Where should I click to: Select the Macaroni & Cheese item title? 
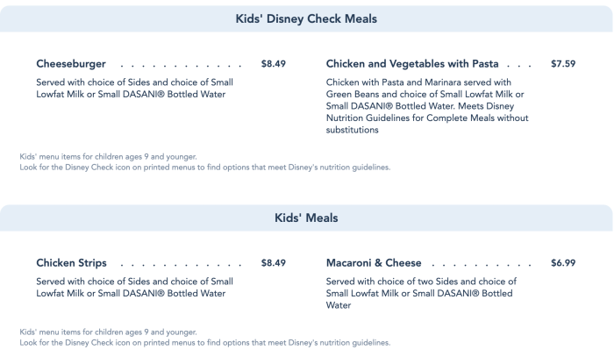374,263
